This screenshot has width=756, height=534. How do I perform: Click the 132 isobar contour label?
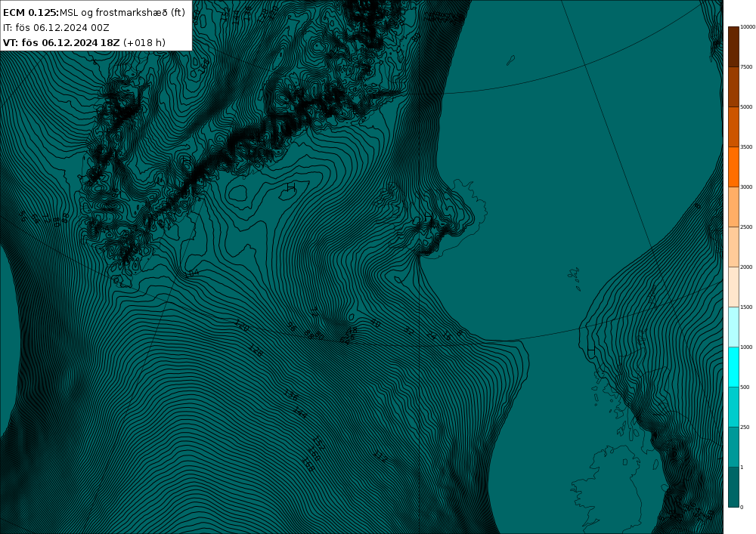click(380, 457)
